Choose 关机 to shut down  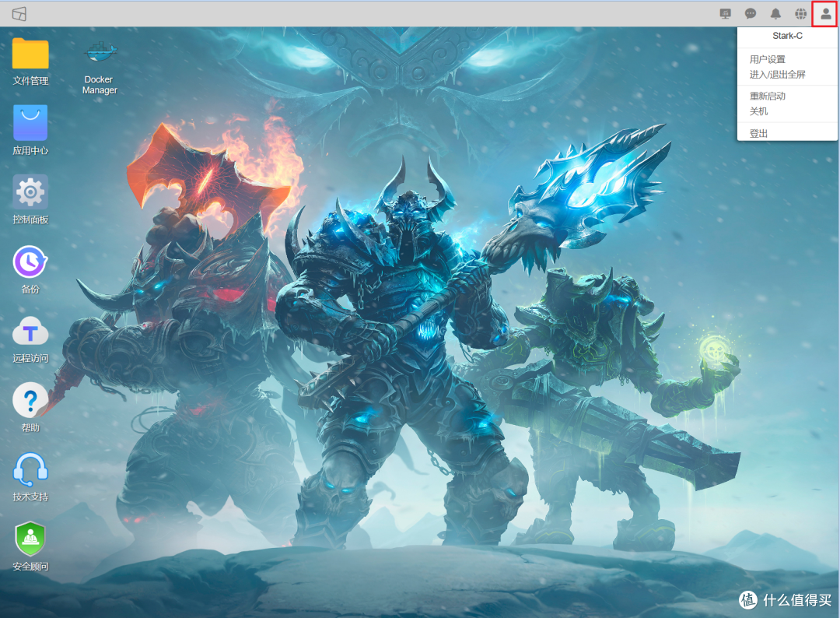(758, 111)
